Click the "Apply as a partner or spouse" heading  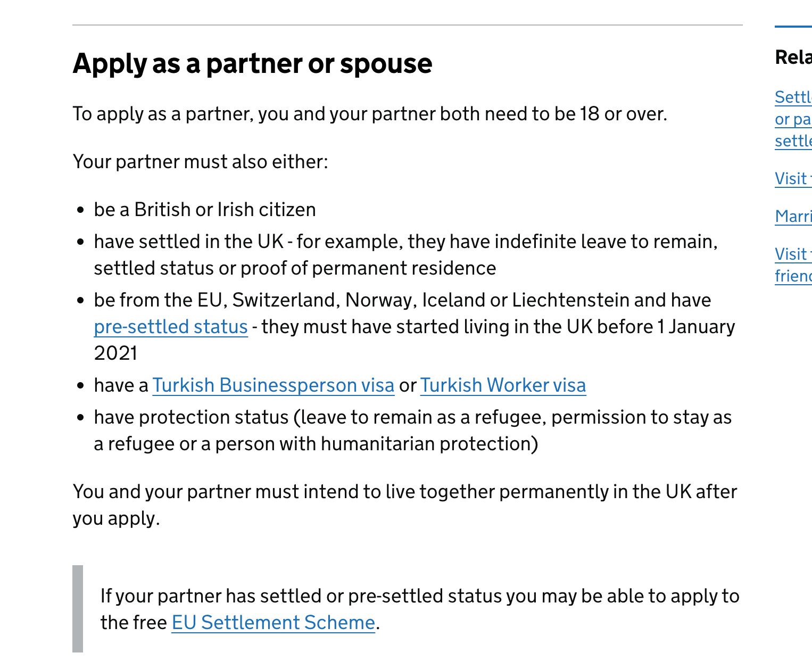(x=252, y=63)
